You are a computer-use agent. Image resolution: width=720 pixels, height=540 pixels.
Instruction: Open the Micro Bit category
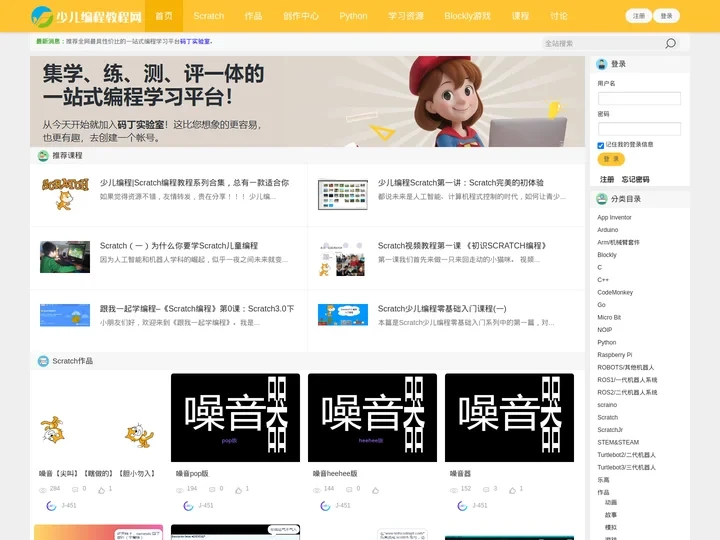point(609,317)
